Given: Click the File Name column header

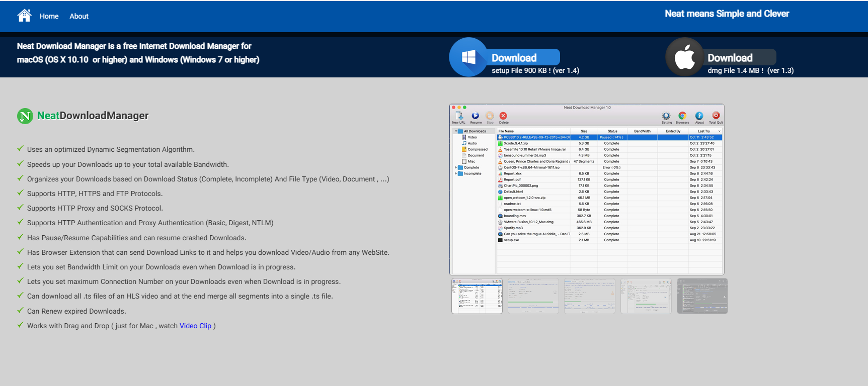Looking at the screenshot, I should click(x=533, y=131).
